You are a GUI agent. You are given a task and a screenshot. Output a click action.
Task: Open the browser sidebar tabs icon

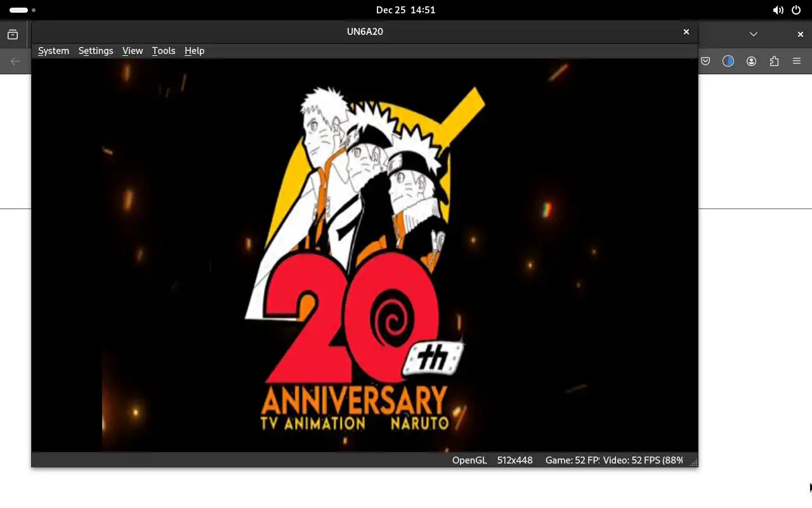[13, 35]
